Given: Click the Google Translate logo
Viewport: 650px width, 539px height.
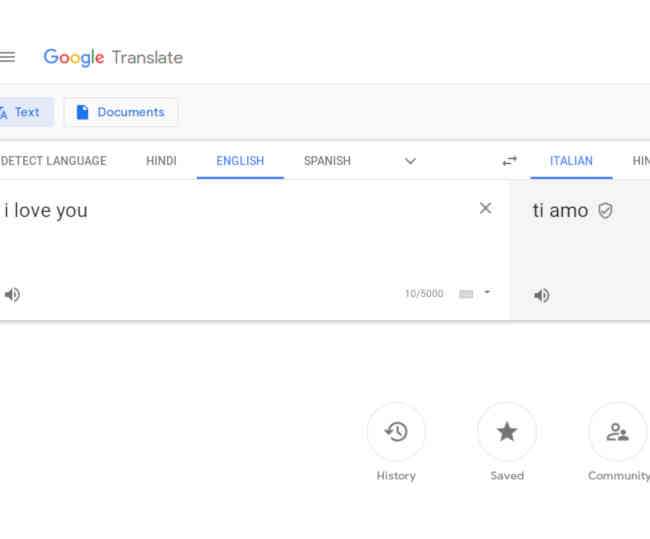Looking at the screenshot, I should coord(113,57).
